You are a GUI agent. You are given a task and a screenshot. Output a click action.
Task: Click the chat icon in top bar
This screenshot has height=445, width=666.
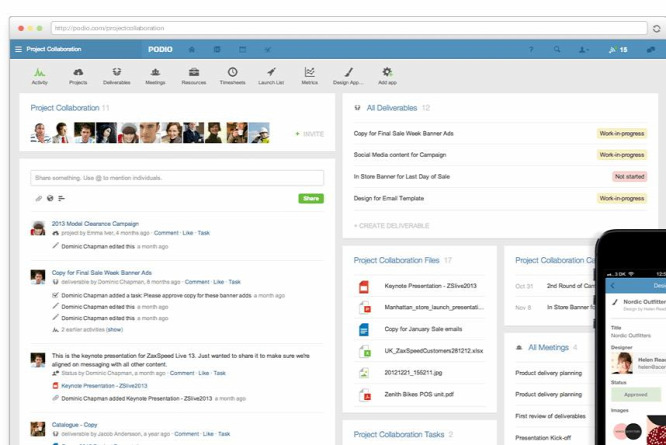pos(651,50)
